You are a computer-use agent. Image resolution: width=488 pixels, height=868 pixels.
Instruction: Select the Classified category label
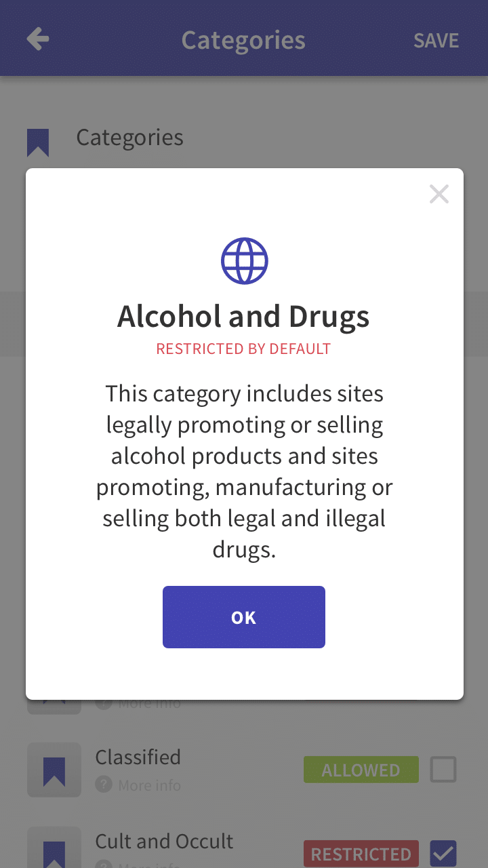point(138,757)
